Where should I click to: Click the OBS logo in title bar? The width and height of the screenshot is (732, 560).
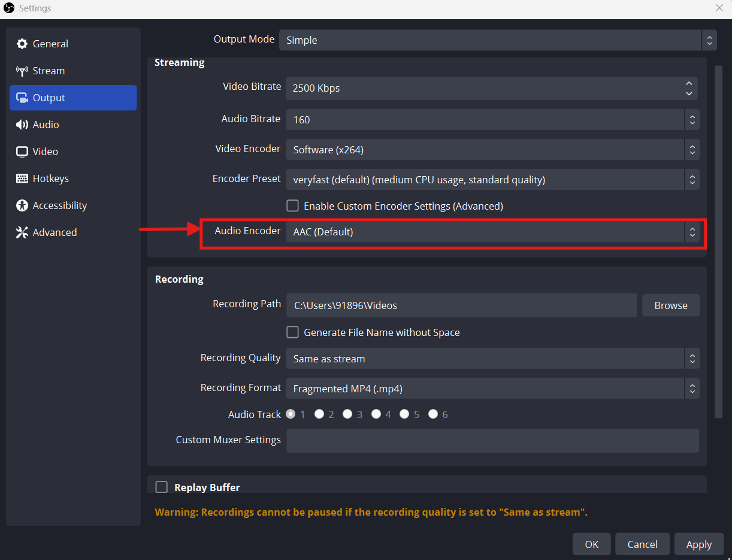coord(9,8)
